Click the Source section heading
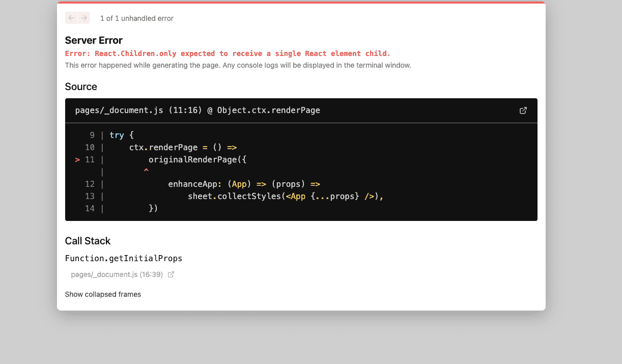 81,87
